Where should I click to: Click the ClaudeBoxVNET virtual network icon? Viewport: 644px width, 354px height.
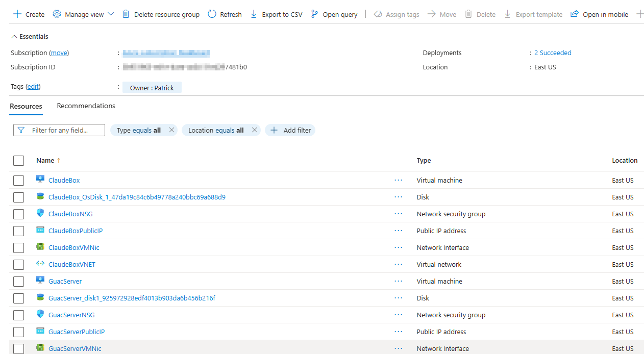click(40, 264)
